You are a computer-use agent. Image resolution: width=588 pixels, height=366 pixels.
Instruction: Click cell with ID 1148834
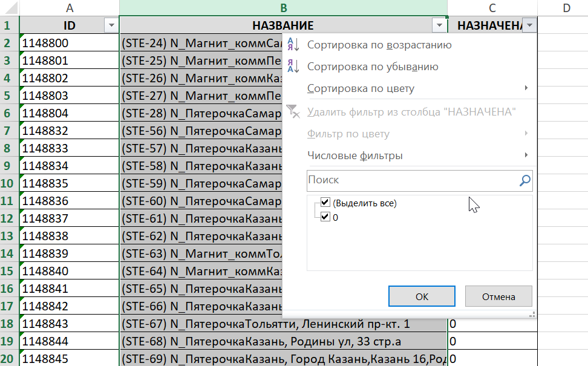(x=70, y=166)
